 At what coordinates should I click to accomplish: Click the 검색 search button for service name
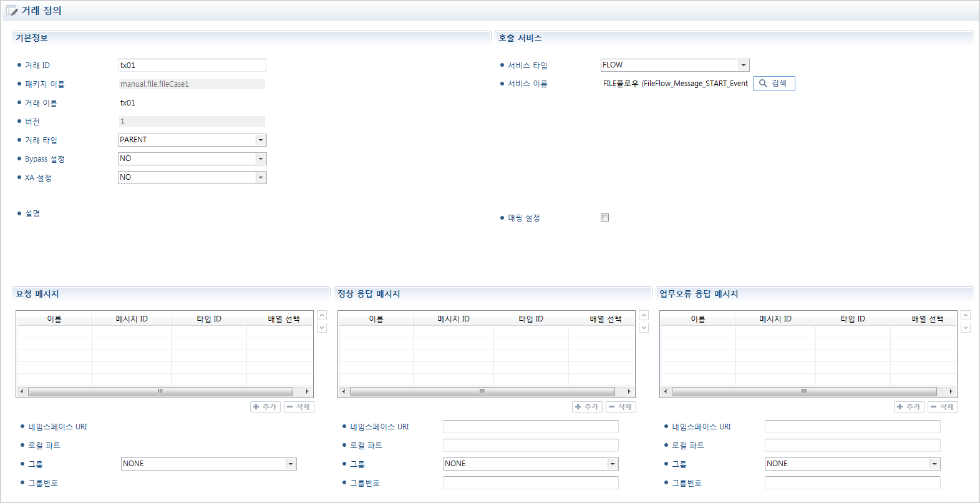point(774,84)
